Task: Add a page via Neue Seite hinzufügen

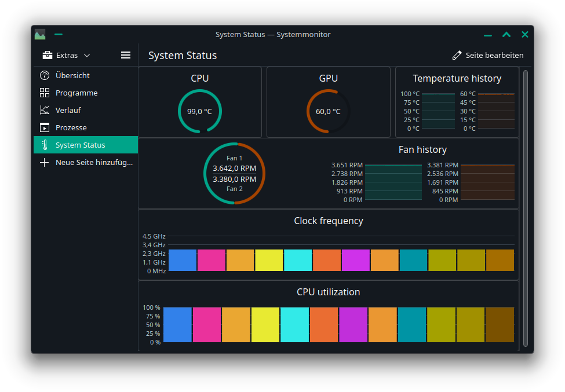Action: point(86,162)
